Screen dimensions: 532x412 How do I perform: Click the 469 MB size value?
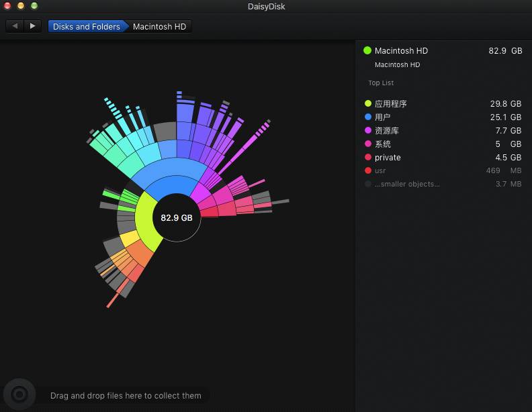click(x=504, y=170)
